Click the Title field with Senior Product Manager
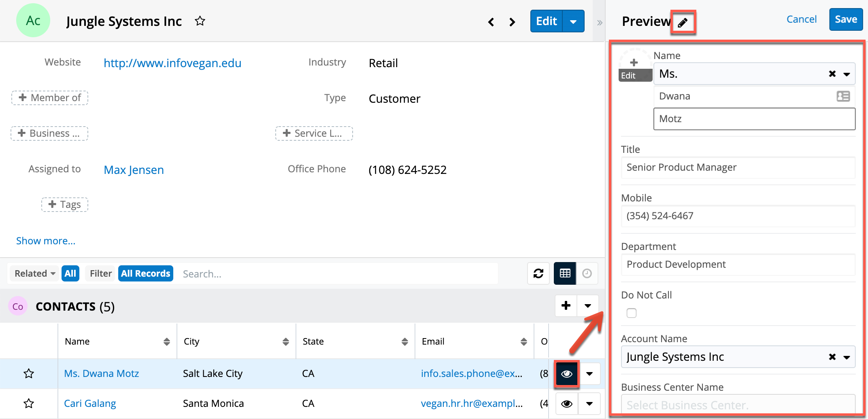The height and width of the screenshot is (419, 868). [738, 167]
